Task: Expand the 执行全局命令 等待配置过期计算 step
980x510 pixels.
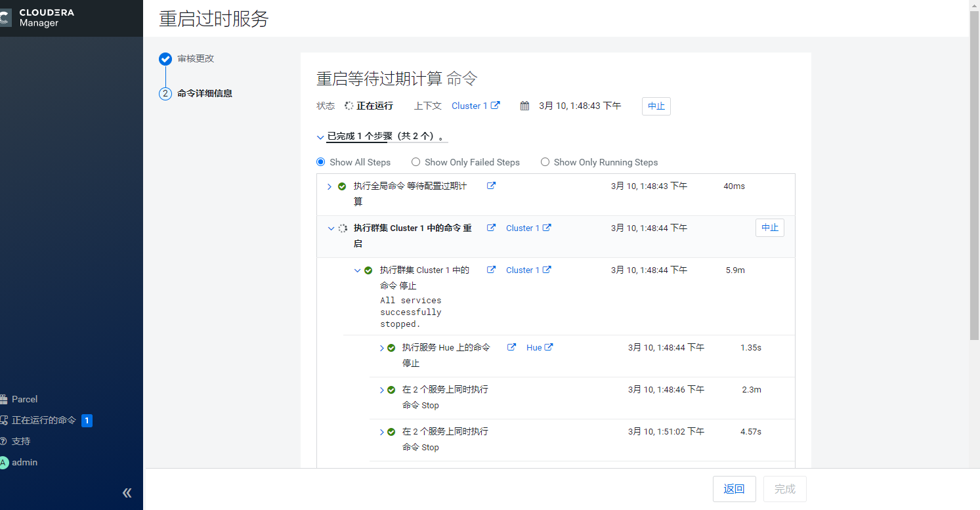Action: (330, 186)
